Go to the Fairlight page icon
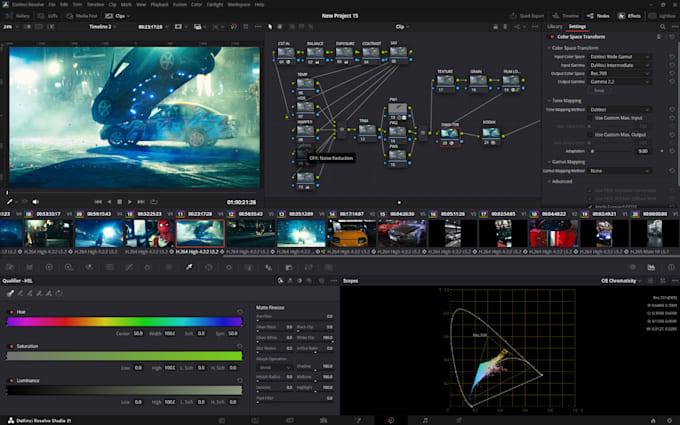 425,420
